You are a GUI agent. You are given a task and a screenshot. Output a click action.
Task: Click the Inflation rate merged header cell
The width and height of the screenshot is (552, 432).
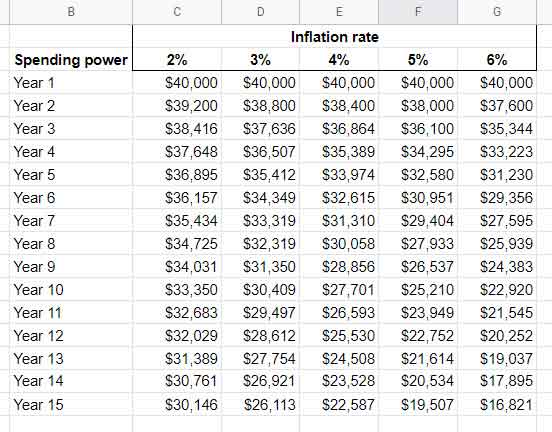point(334,37)
